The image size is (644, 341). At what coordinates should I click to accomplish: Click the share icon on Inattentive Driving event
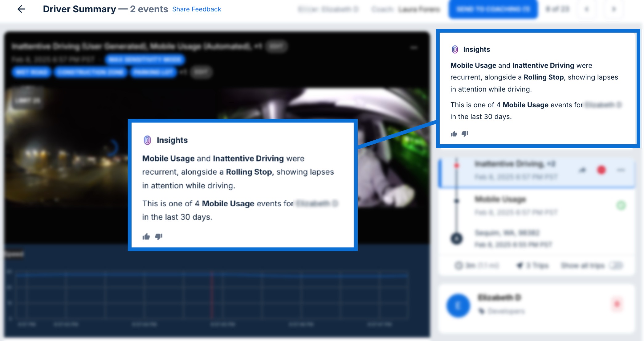point(582,170)
